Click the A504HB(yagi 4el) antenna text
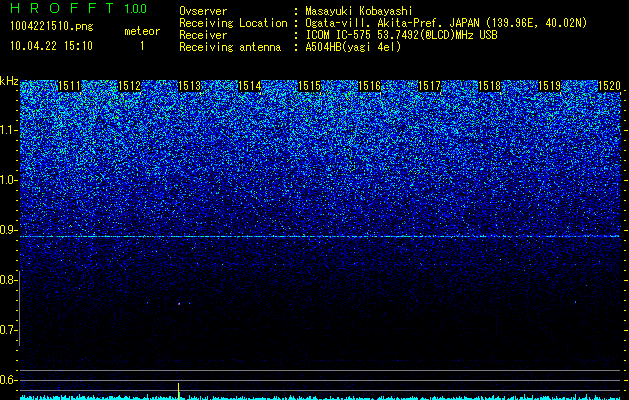Screen dimensions: 629x400 coord(353,47)
